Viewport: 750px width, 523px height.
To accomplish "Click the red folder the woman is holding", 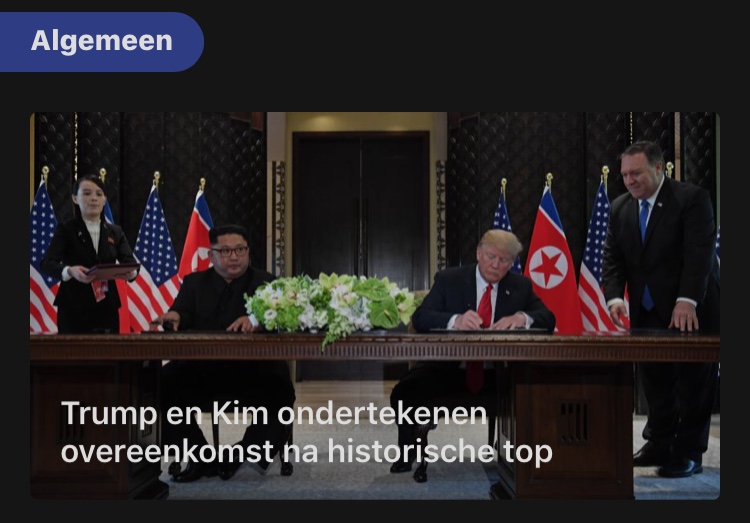I will 113,270.
